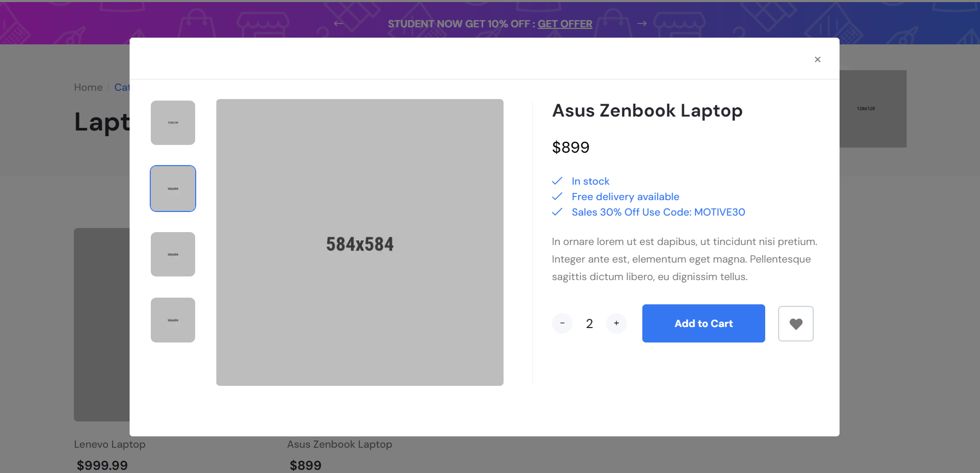Screen dimensions: 980x473
Task: Open Lenevo Laptop product link
Action: 109,444
